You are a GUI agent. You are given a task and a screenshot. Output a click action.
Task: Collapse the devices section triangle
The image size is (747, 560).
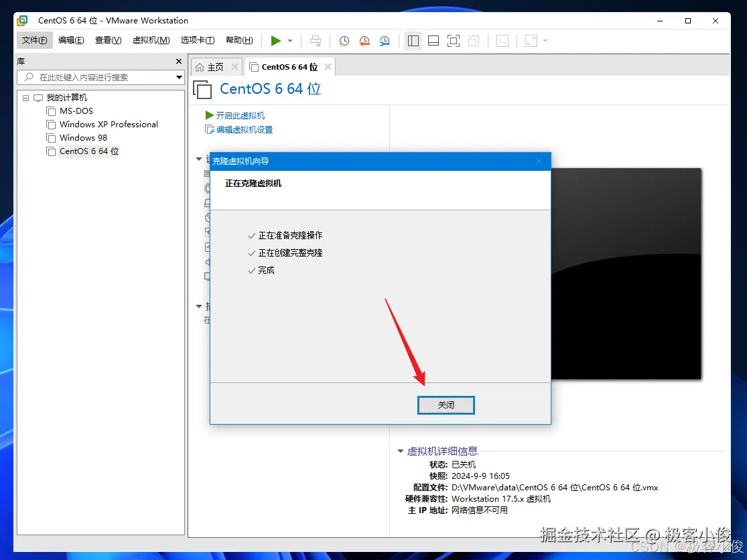pyautogui.click(x=199, y=159)
